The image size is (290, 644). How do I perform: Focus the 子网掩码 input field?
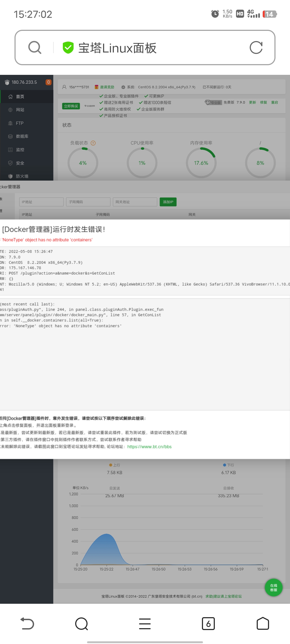pos(88,202)
